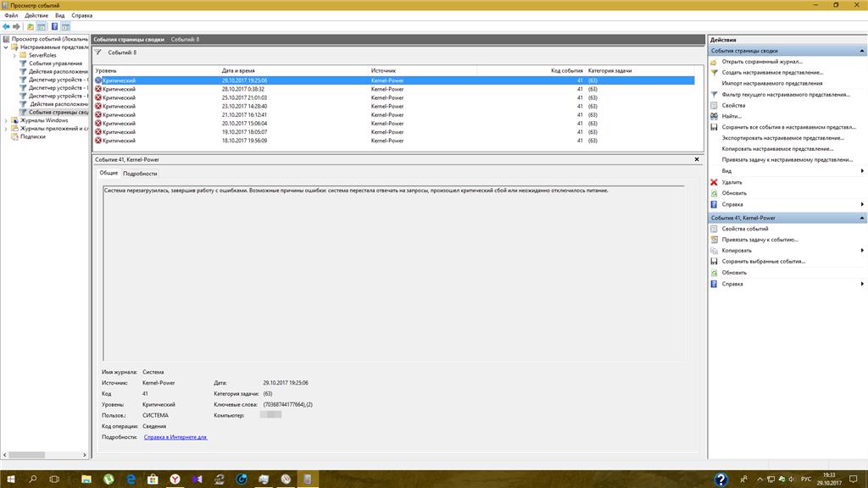
Task: Click the filter funnel icon beside 'Событий: 8'
Action: coord(98,53)
